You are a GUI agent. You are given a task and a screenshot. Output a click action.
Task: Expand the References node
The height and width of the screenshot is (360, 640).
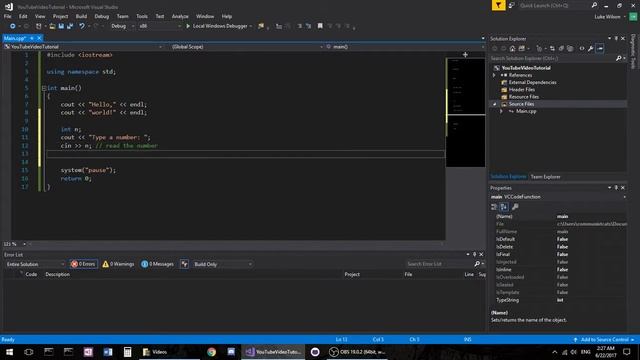(494, 75)
